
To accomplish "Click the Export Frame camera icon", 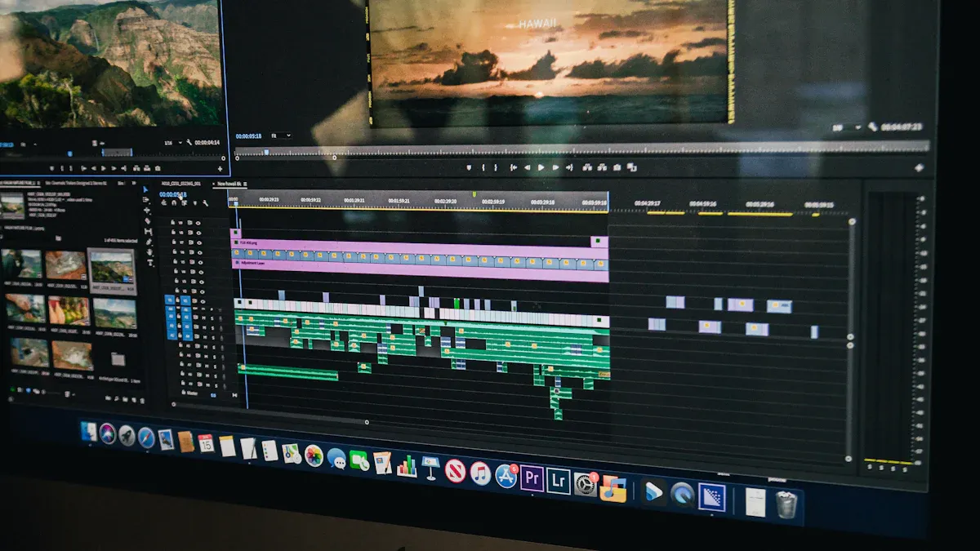I will [x=617, y=167].
